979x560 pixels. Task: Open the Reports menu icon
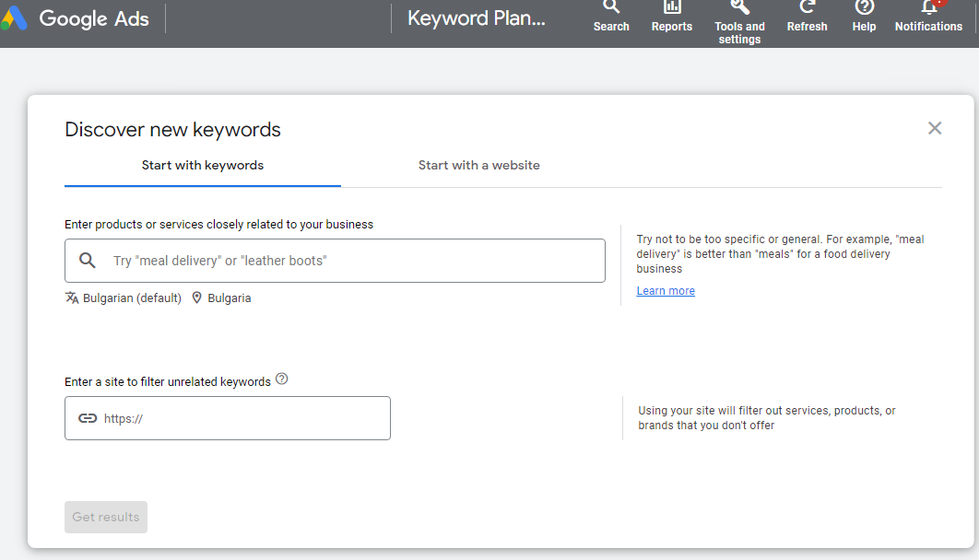tap(671, 9)
